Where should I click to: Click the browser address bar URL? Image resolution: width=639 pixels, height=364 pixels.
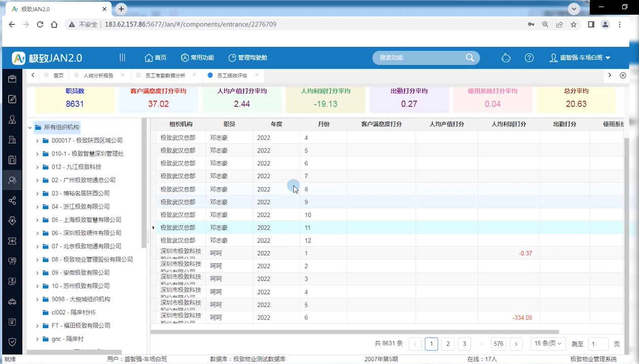(190, 24)
